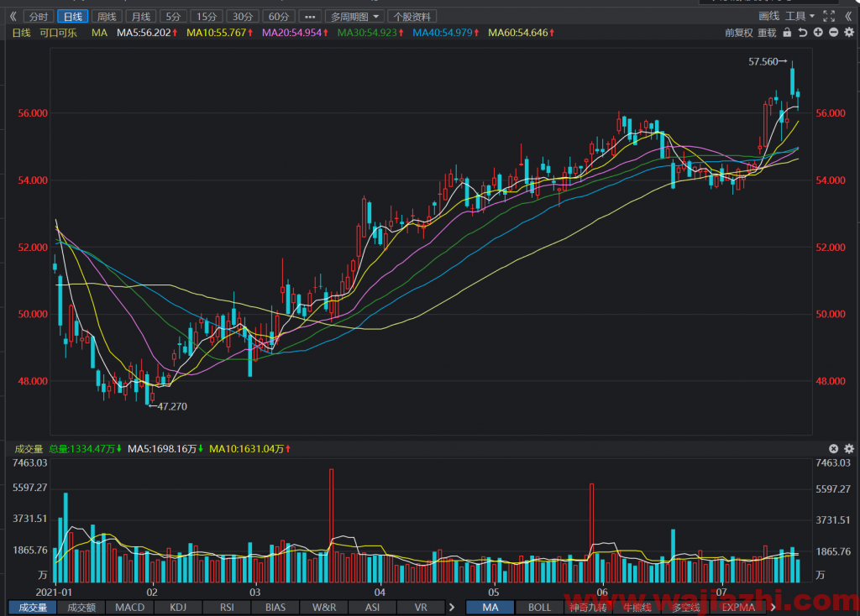This screenshot has width=860, height=616.
Task: Close the 成交量 volume panel
Action: coord(833,448)
